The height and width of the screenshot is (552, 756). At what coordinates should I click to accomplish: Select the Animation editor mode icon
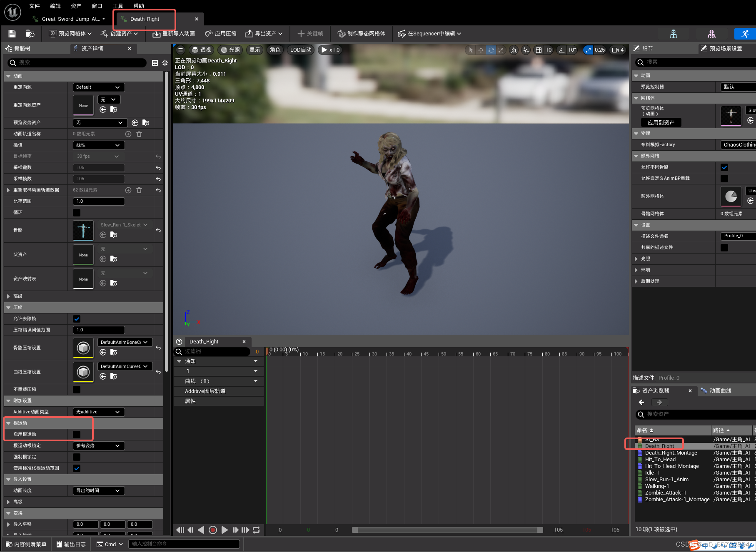[745, 34]
